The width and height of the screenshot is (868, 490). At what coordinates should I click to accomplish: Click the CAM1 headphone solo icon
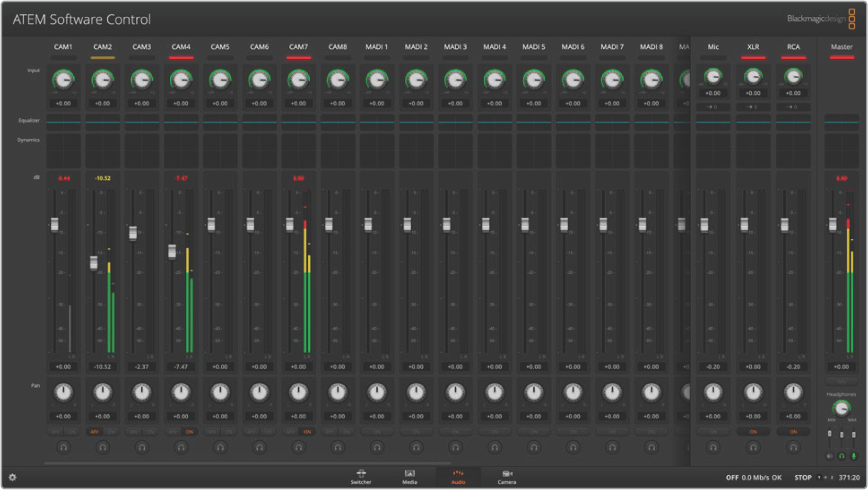63,448
